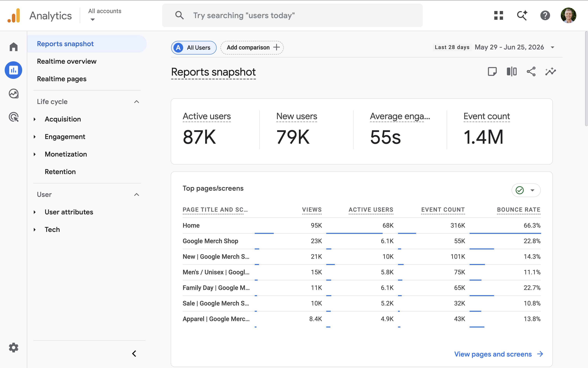The height and width of the screenshot is (368, 588).
Task: Open Realtime overview report
Action: 66,61
